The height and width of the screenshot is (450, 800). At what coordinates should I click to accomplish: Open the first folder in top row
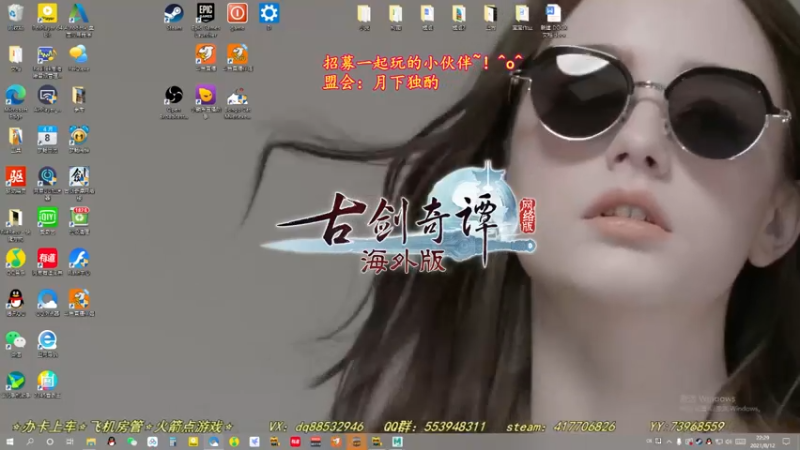point(364,14)
